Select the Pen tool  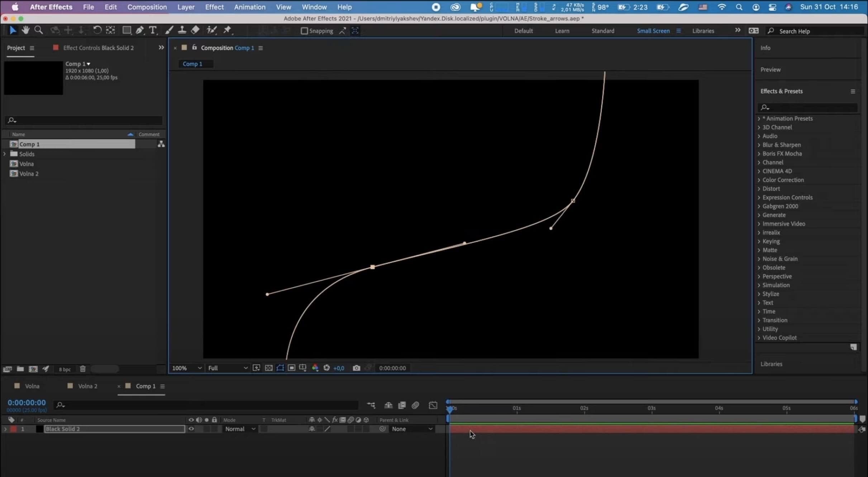pos(140,30)
